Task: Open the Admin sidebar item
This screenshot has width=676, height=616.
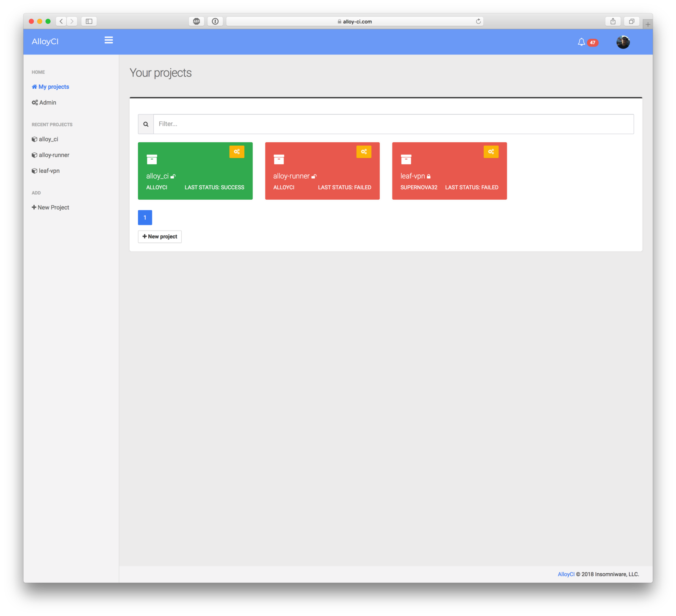Action: coord(44,103)
